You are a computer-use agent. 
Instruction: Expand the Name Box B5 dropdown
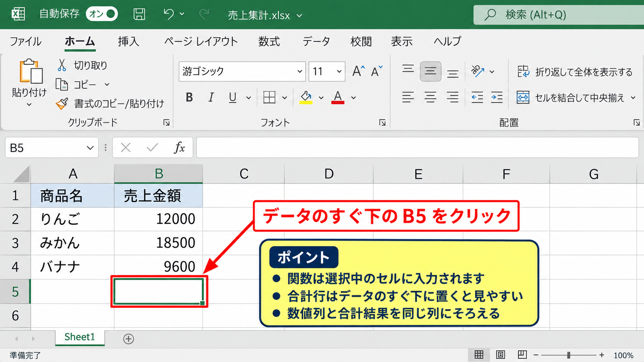pos(90,148)
